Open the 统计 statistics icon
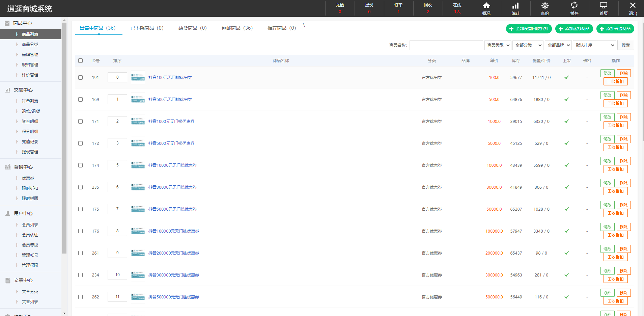The image size is (644, 316). point(515,8)
